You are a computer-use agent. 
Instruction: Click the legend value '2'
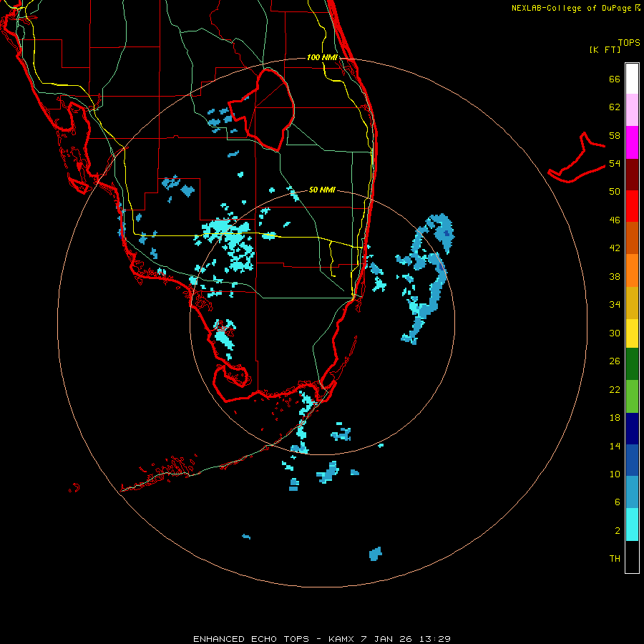click(618, 531)
